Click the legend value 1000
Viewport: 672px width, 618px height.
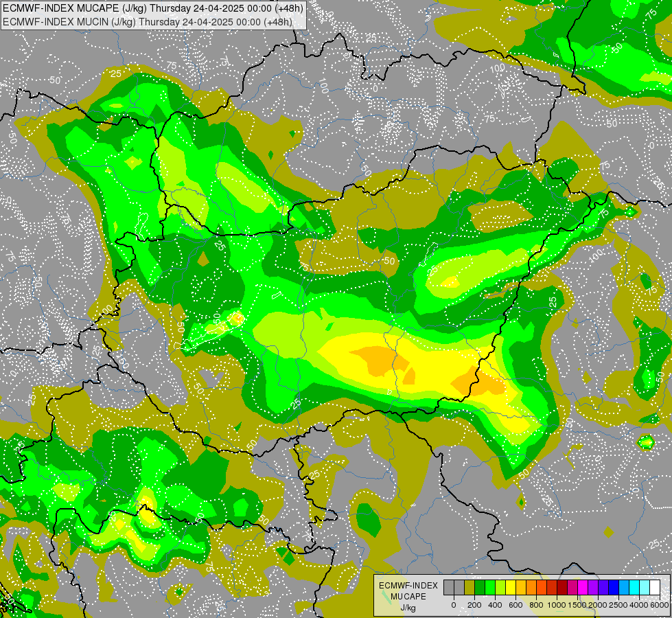coord(557,605)
